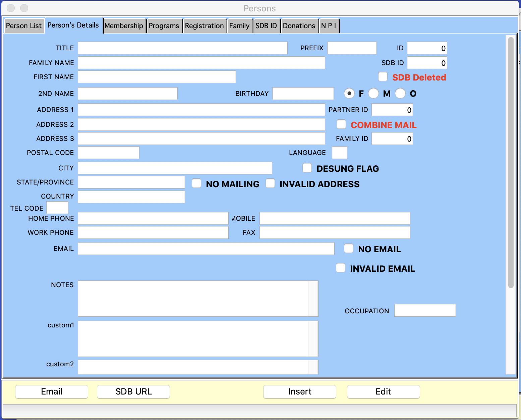This screenshot has height=420, width=521.
Task: Toggle the NO MAILING checkbox
Action: (x=196, y=183)
